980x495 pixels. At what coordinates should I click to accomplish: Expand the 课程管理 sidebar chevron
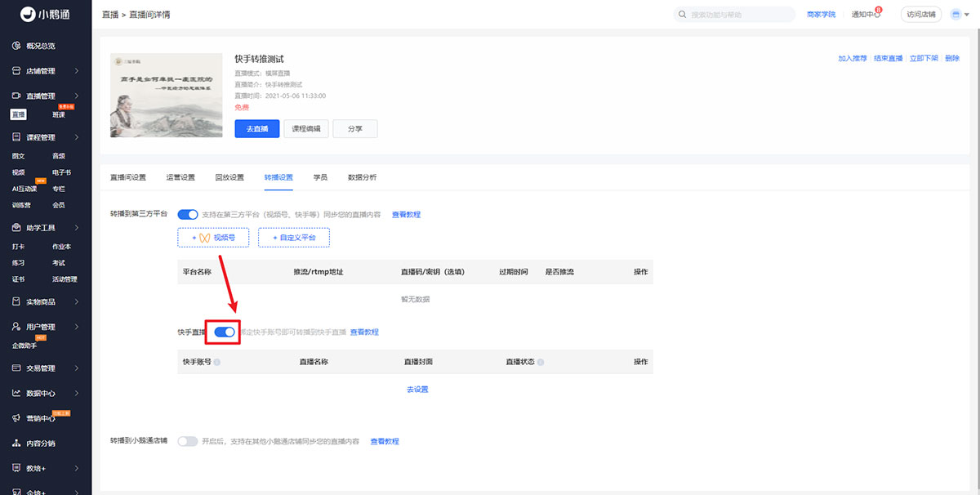(x=76, y=137)
